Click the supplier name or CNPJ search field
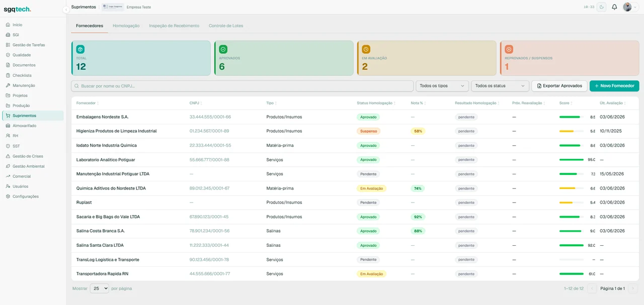The image size is (644, 305). [x=243, y=86]
